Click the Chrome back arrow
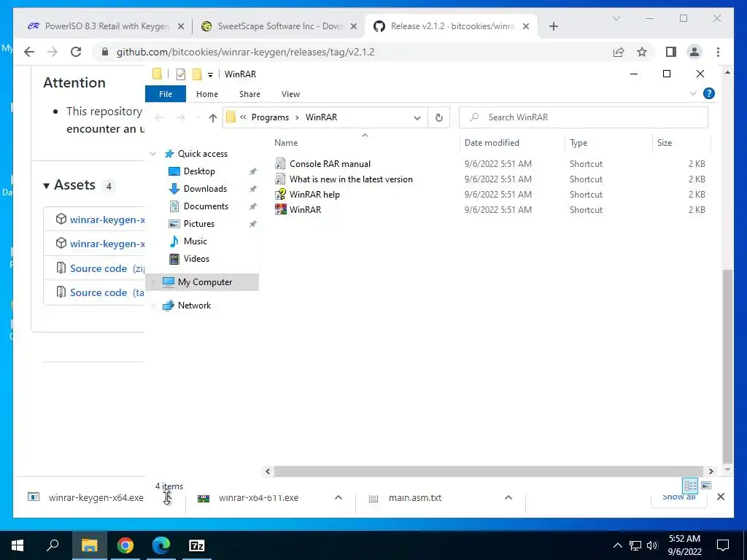Image resolution: width=747 pixels, height=560 pixels. point(29,52)
